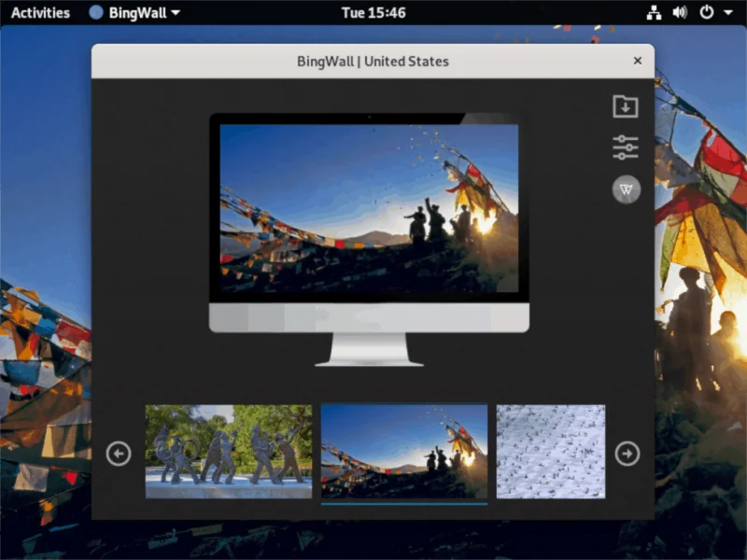Close the BingWall window
This screenshot has width=747, height=560.
point(638,61)
